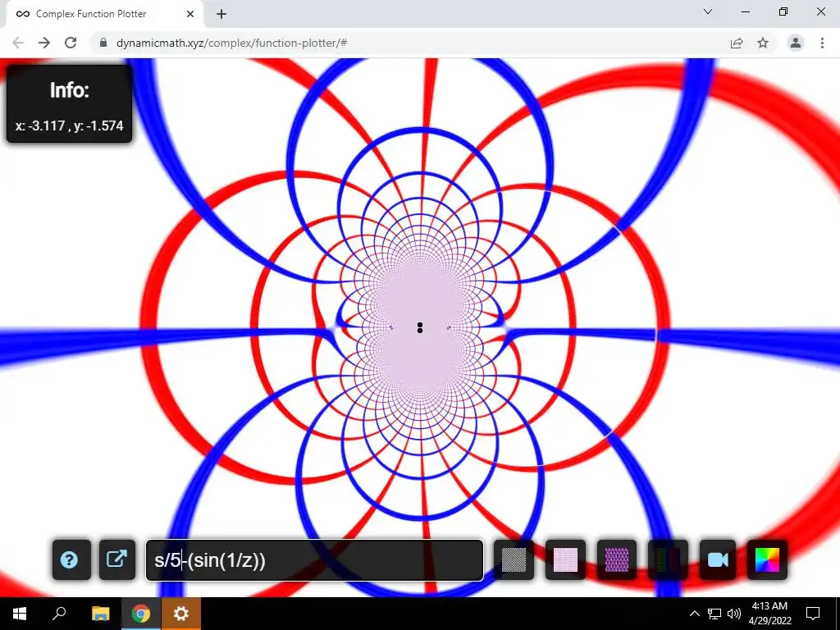The width and height of the screenshot is (840, 630).
Task: Share this page from the address bar
Action: pyautogui.click(x=737, y=43)
